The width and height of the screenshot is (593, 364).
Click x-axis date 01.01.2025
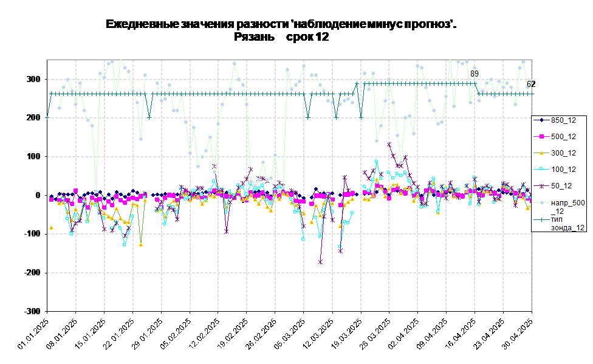pos(33,334)
